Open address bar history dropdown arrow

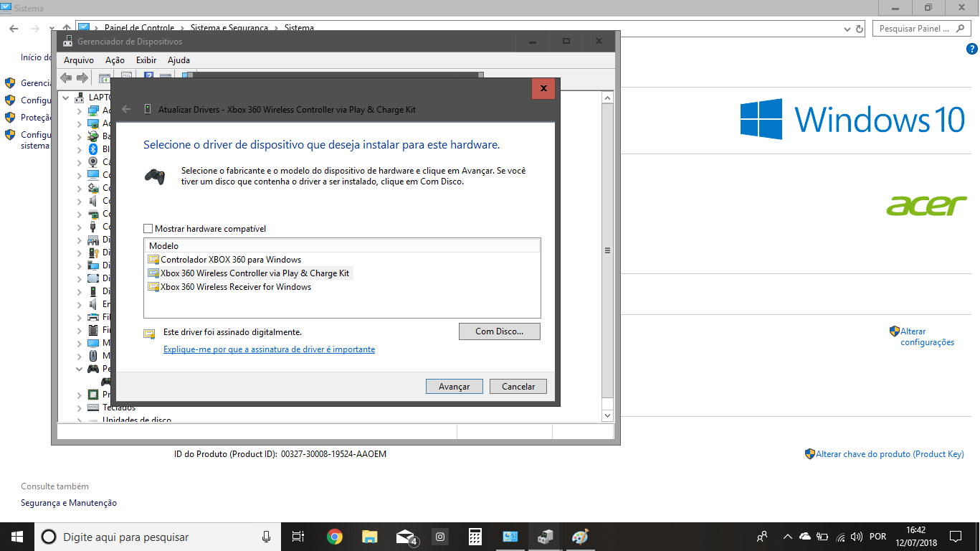click(848, 29)
